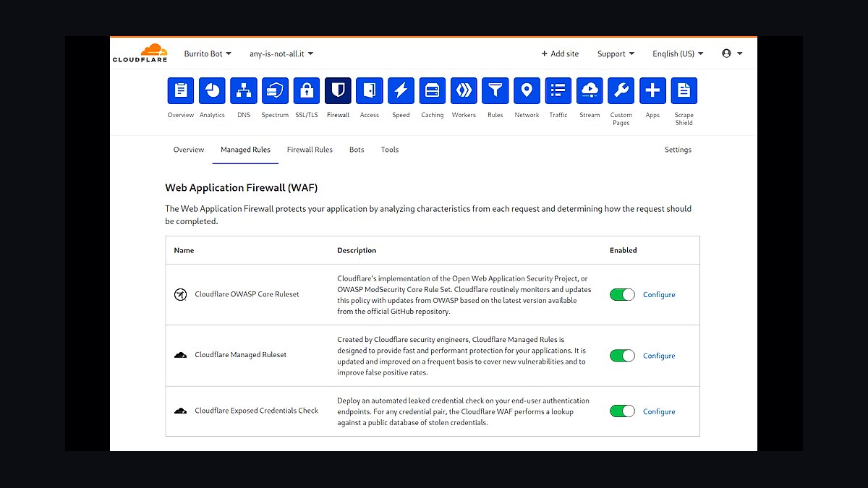Open the DNS section icon
868x488 pixels.
[244, 91]
